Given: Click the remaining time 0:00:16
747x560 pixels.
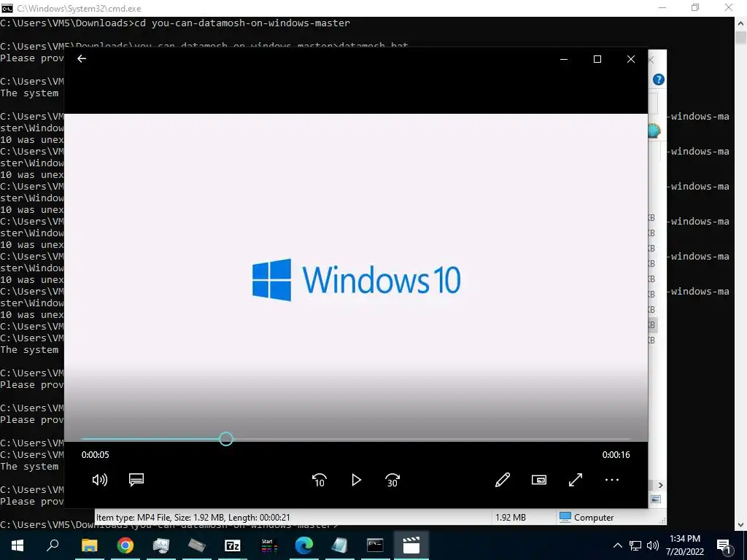Looking at the screenshot, I should (x=616, y=455).
